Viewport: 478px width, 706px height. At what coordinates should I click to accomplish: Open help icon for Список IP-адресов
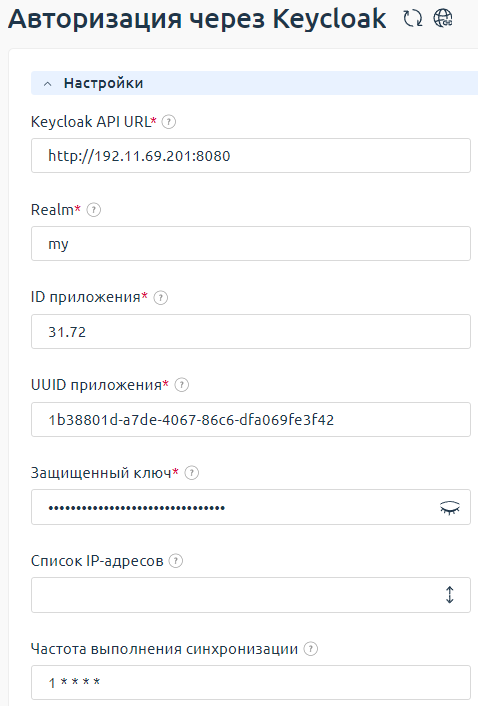click(x=176, y=561)
